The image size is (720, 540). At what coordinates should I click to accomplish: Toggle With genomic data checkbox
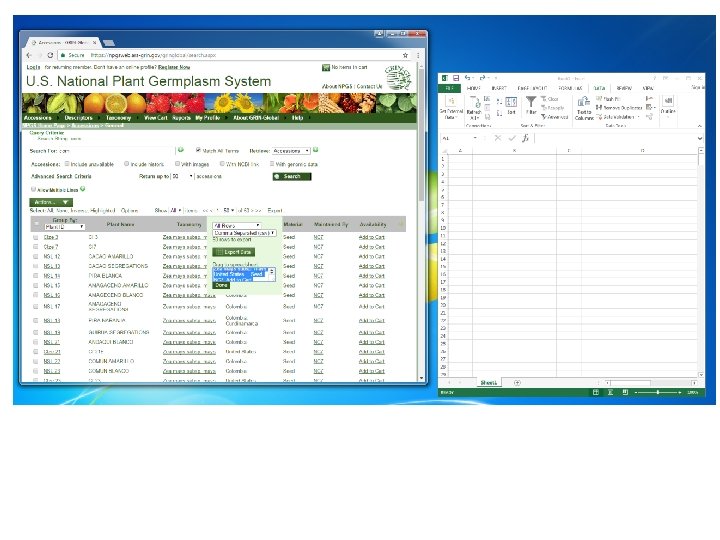click(272, 163)
